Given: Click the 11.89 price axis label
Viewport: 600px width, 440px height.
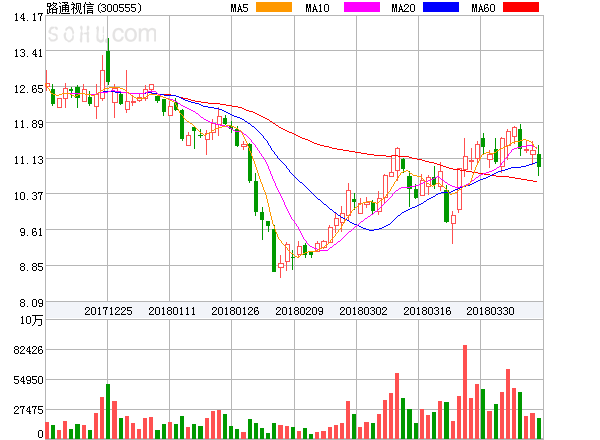Looking at the screenshot, I should click(x=28, y=124).
